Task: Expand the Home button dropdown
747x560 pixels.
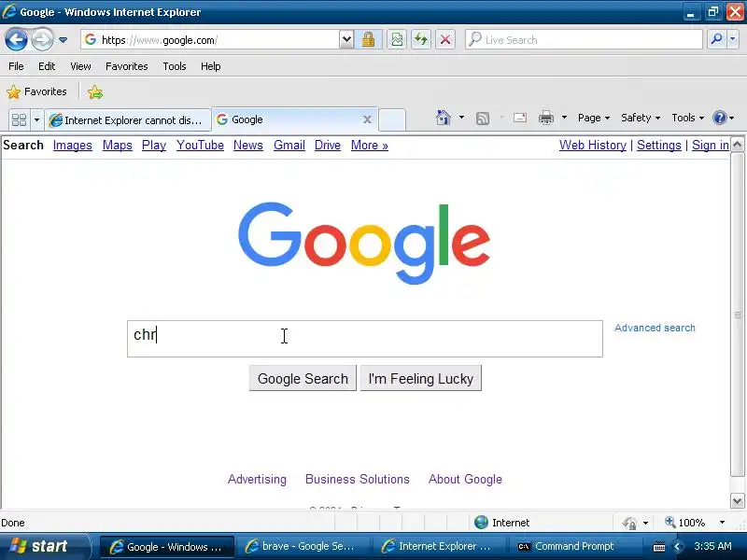Action: [x=461, y=118]
